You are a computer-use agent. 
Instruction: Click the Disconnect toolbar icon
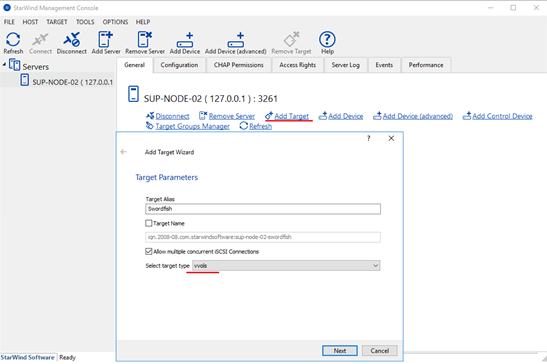(x=72, y=43)
